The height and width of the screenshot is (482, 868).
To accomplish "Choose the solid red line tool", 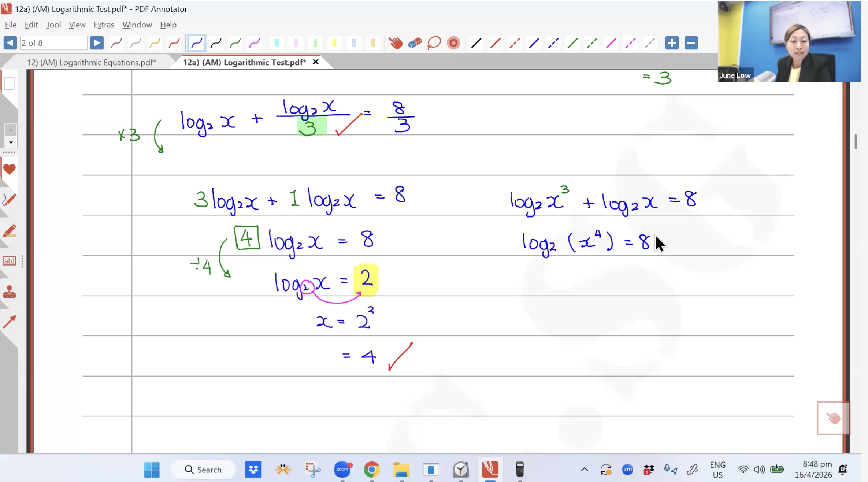I will click(x=496, y=43).
